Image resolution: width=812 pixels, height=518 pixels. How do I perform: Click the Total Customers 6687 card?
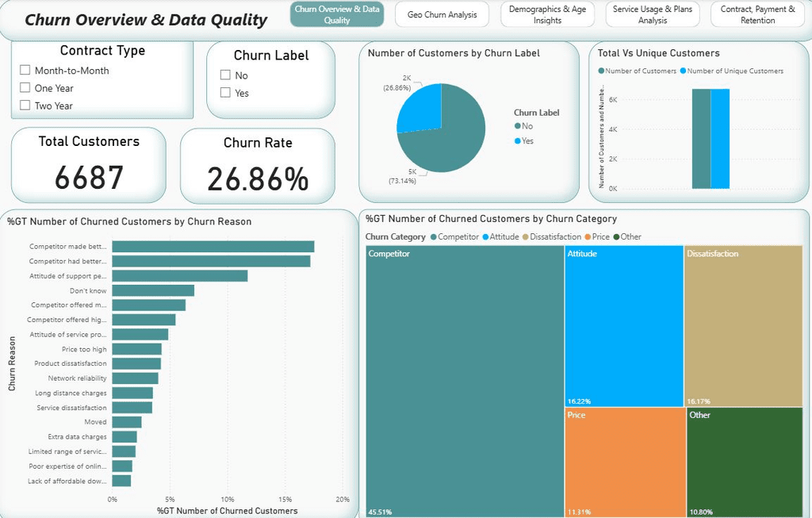89,165
